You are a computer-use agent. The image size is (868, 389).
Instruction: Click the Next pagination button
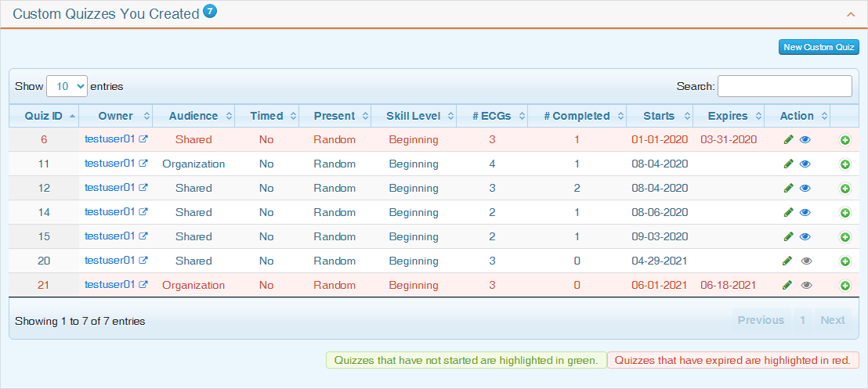point(832,320)
